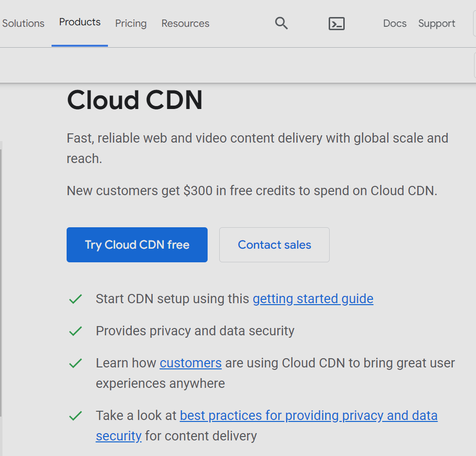
Task: Click the '$300 in free credits' sentence
Action: coord(252,191)
